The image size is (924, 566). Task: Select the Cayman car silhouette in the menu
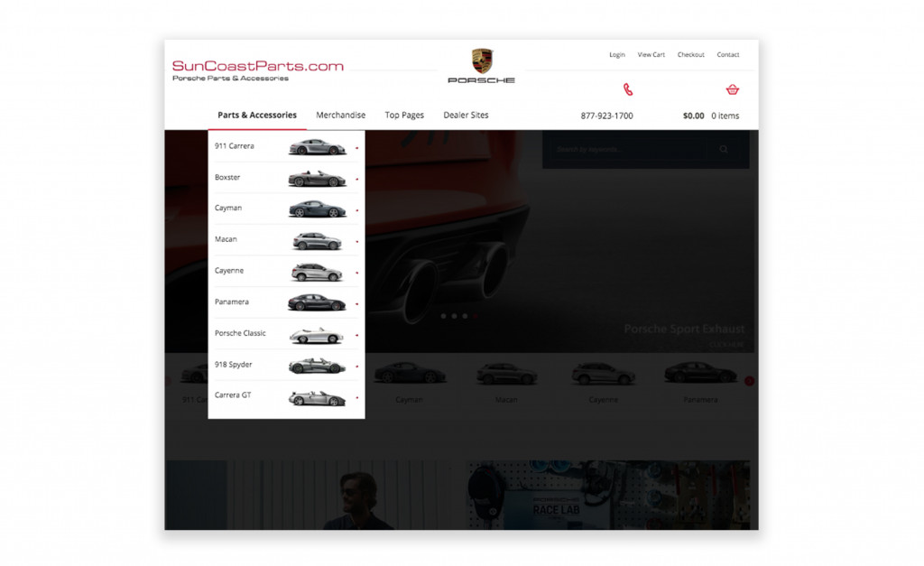(316, 208)
